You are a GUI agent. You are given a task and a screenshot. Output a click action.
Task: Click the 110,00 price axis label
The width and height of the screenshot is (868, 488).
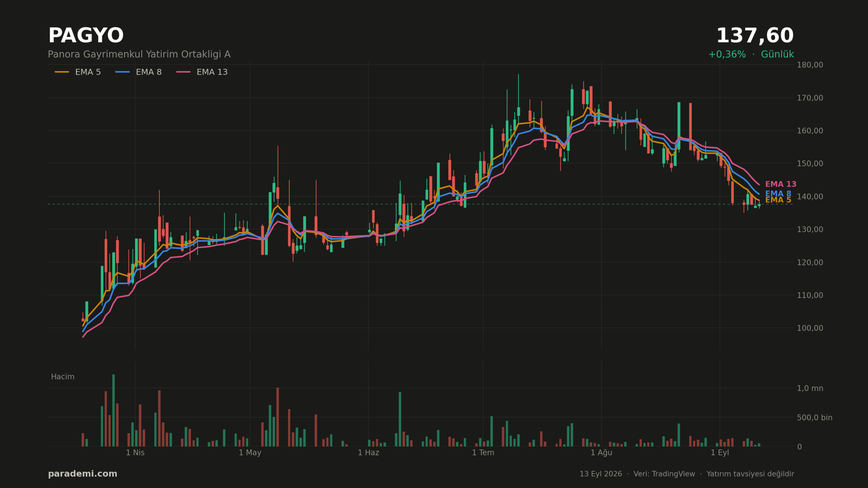[810, 296]
